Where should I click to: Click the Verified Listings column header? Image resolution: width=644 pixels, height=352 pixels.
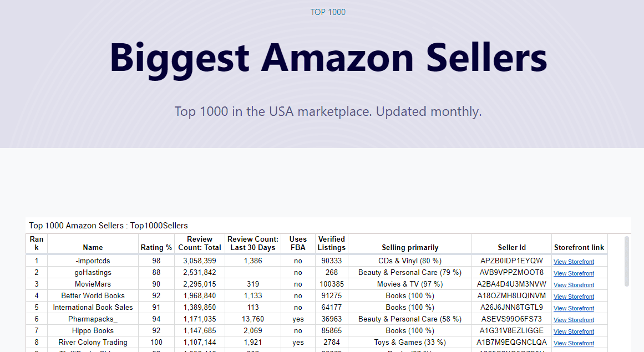332,243
